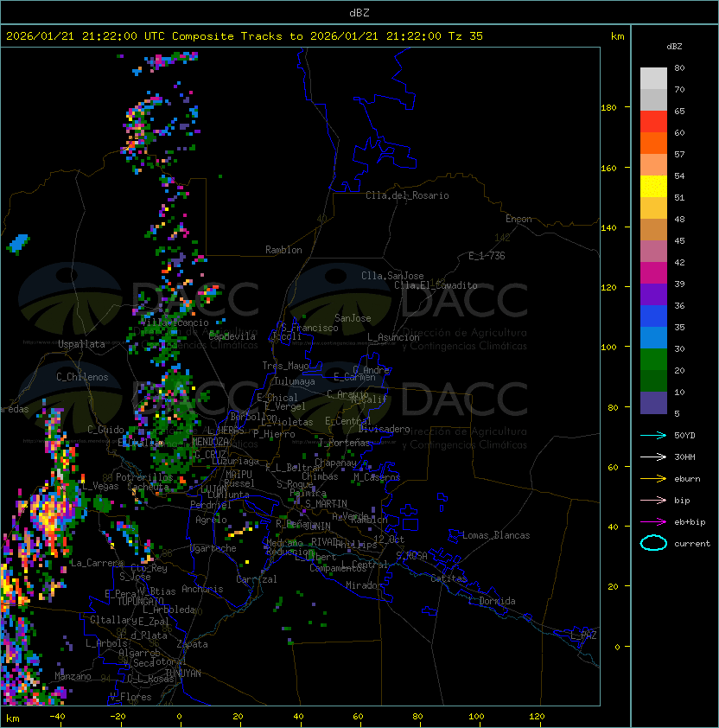The image size is (719, 728).
Task: Click the 'TUNUYAN' map label
Action: (183, 674)
